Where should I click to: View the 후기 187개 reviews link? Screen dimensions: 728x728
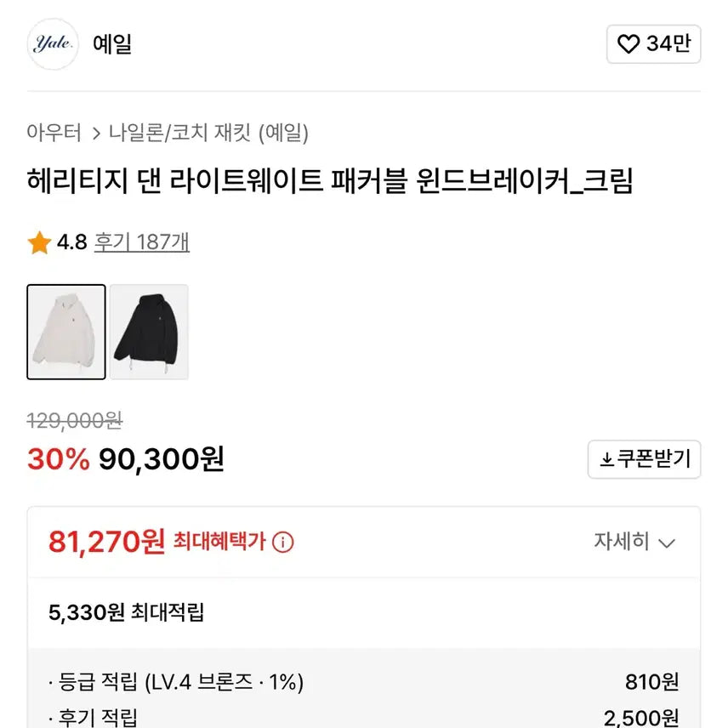142,242
